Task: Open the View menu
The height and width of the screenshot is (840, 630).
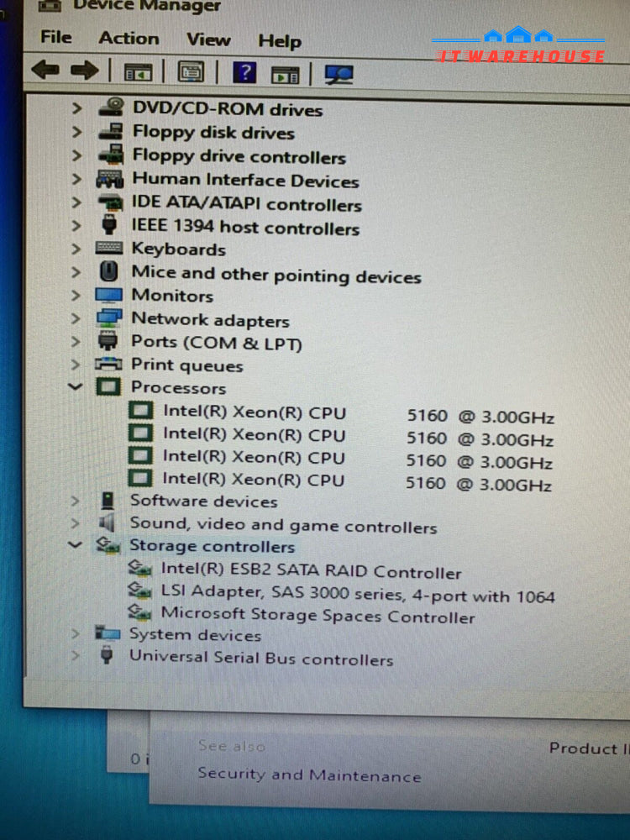Action: pos(208,39)
